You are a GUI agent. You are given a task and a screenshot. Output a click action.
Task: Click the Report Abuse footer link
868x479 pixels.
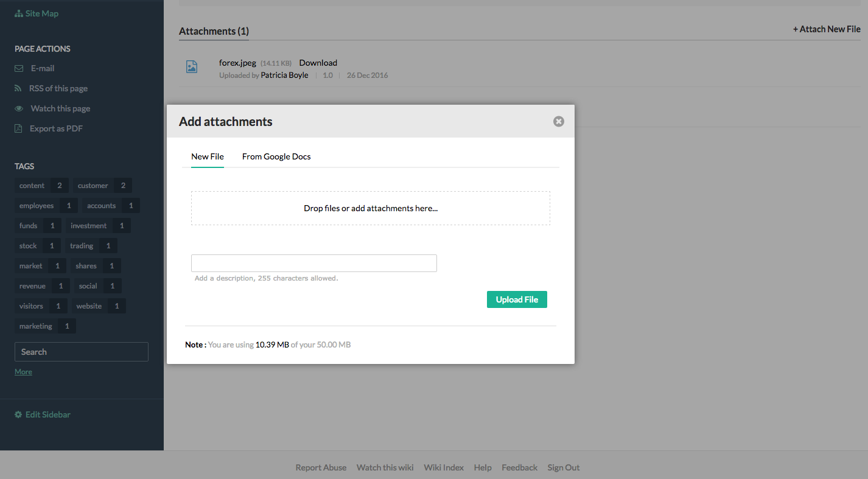pos(321,467)
